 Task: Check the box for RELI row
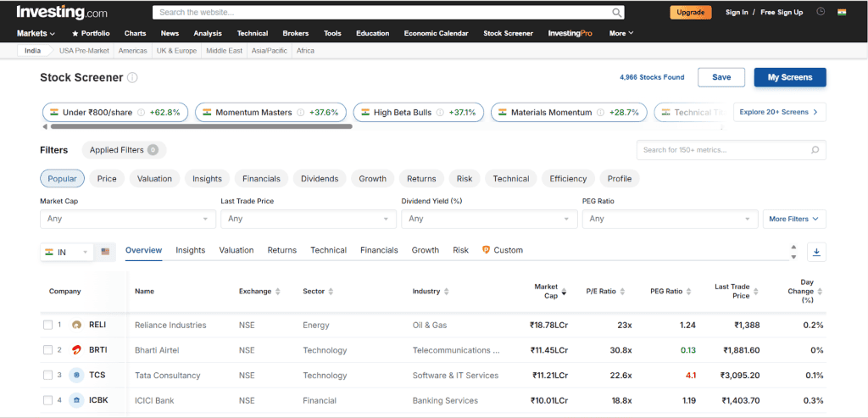tap(47, 325)
